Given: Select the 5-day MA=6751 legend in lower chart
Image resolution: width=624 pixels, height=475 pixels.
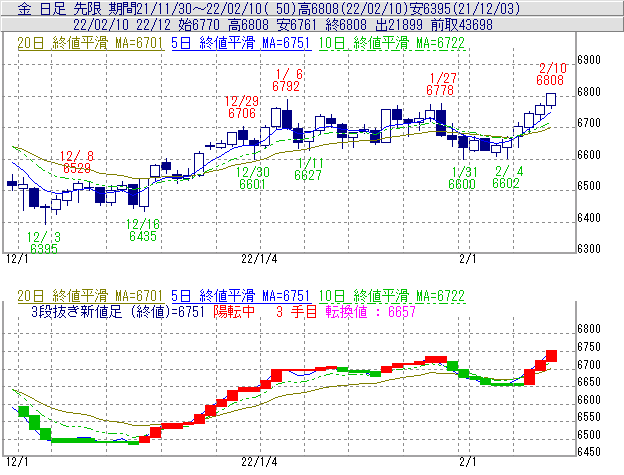Looking at the screenshot, I should (241, 296).
